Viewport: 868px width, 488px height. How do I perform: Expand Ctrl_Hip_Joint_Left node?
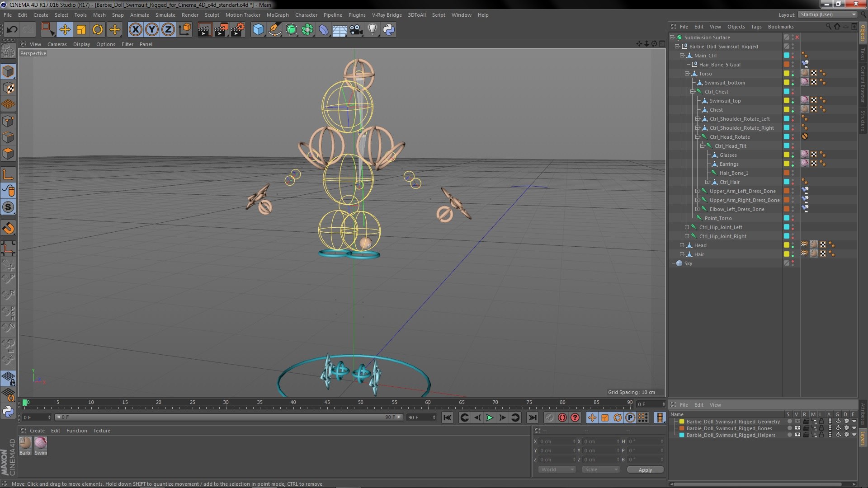[x=687, y=227]
